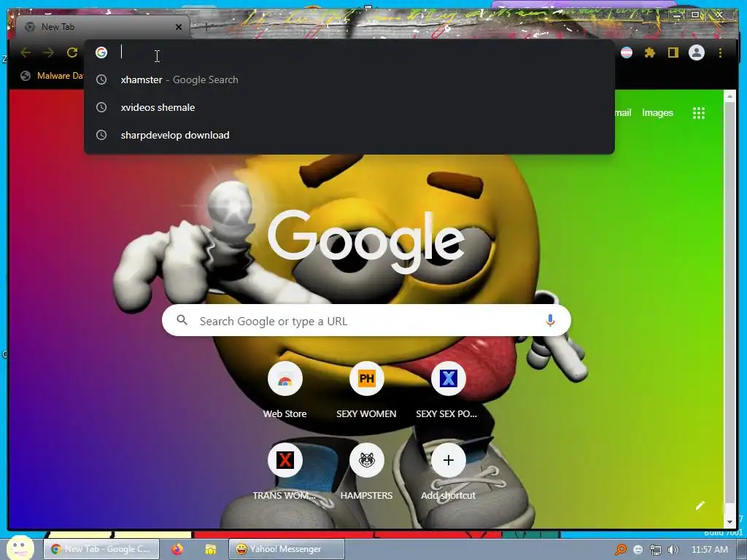Open Chrome's three-dot menu
This screenshot has height=560, width=747.
point(720,52)
